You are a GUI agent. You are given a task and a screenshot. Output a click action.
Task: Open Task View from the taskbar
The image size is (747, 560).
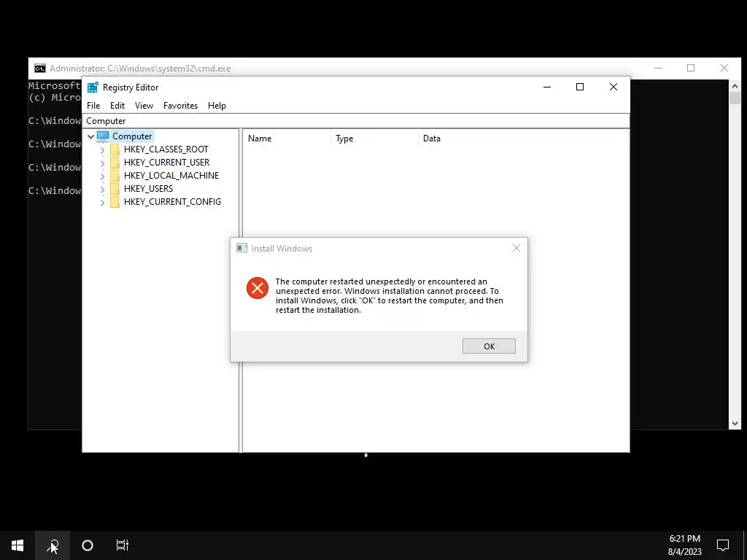point(123,545)
